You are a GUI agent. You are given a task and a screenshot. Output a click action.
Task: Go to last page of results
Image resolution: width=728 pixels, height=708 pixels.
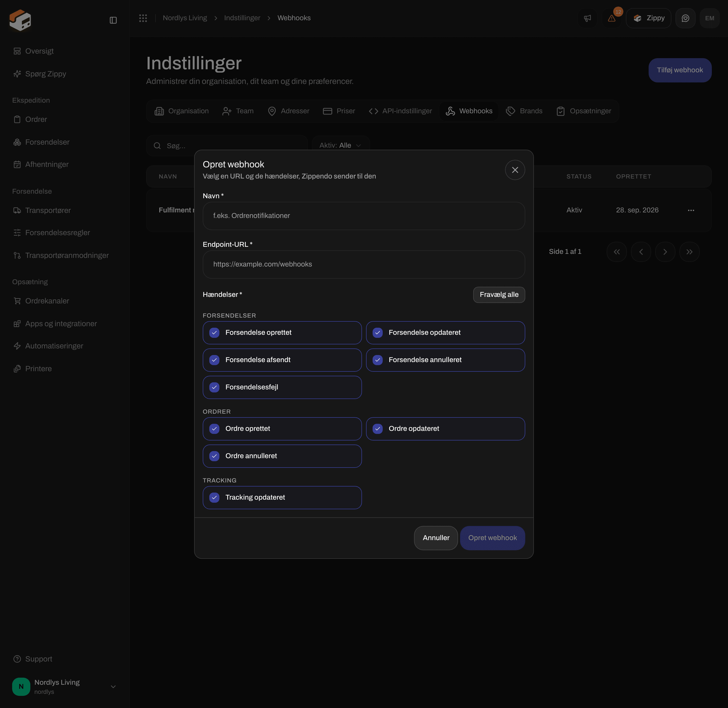click(x=689, y=252)
